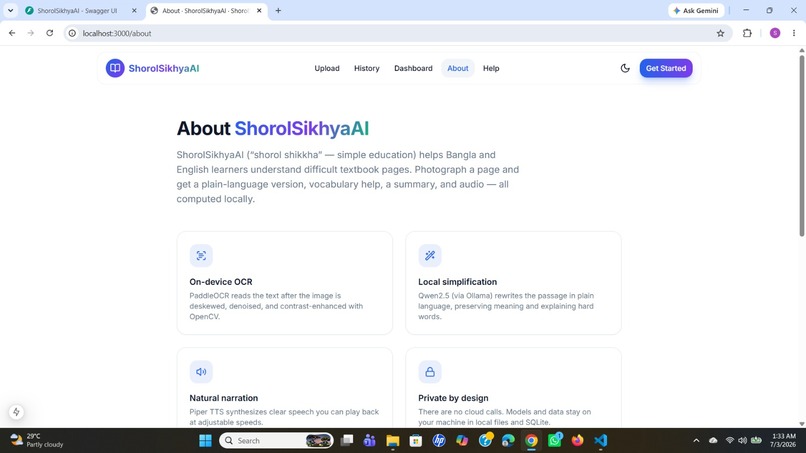Click the browser forward arrow
Viewport: 806px width, 453px height.
31,33
